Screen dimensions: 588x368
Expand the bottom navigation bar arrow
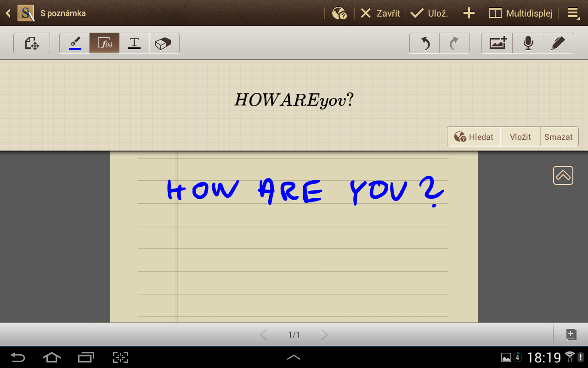click(x=294, y=357)
